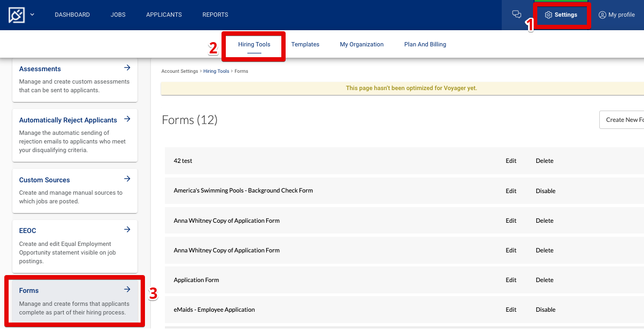Click the Custom Sources arrow icon

coord(127,179)
